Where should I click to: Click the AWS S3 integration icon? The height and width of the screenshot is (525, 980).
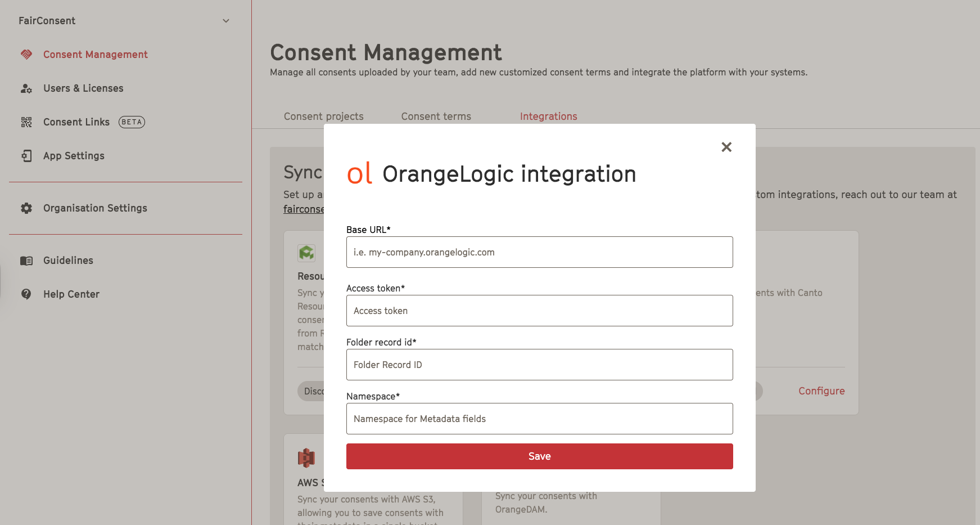point(306,458)
